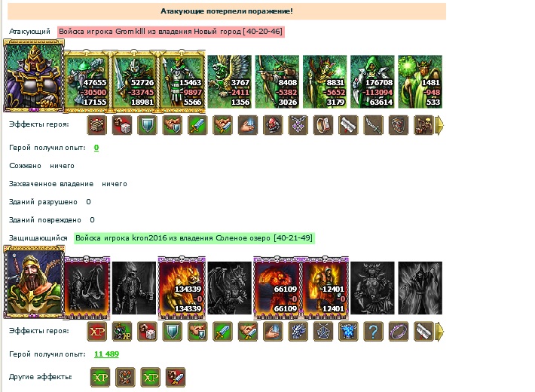
Task: Select defender fire unit with 134339 troops
Action: 182,288
